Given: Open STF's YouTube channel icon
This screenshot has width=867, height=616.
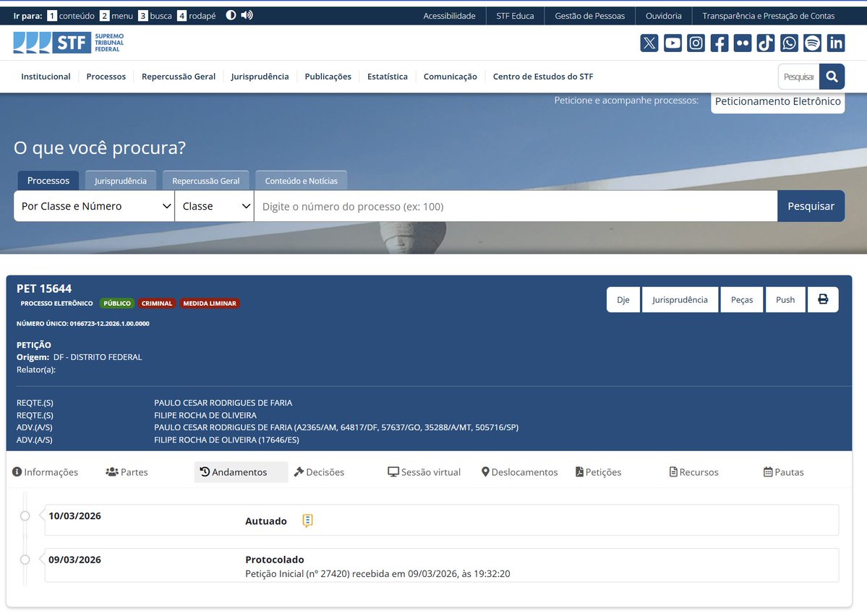Looking at the screenshot, I should click(672, 43).
